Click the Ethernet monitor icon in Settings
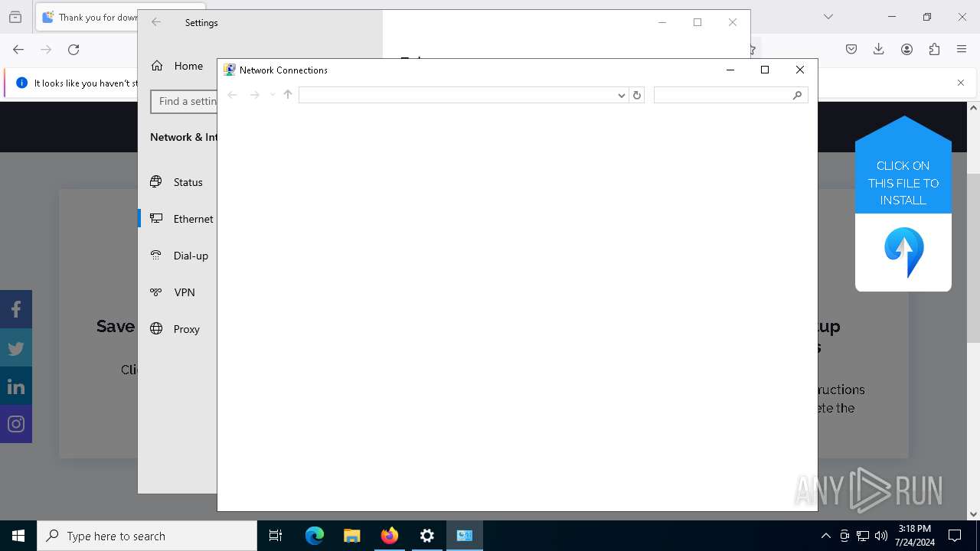 click(x=156, y=218)
